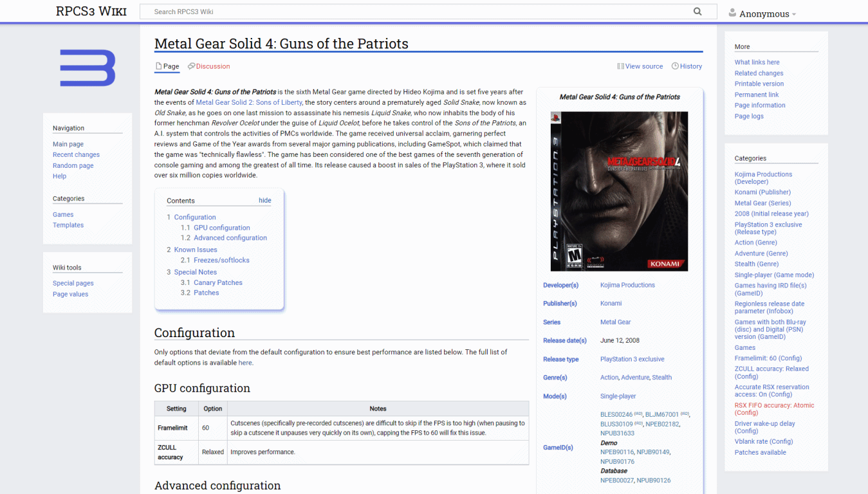Jump to Configuration section in Contents
The height and width of the screenshot is (494, 868).
tap(194, 217)
